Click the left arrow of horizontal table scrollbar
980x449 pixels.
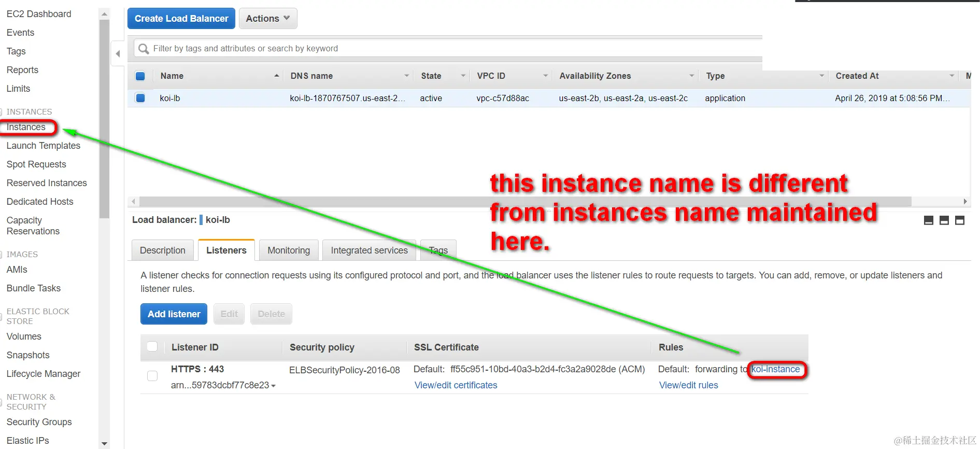[134, 201]
